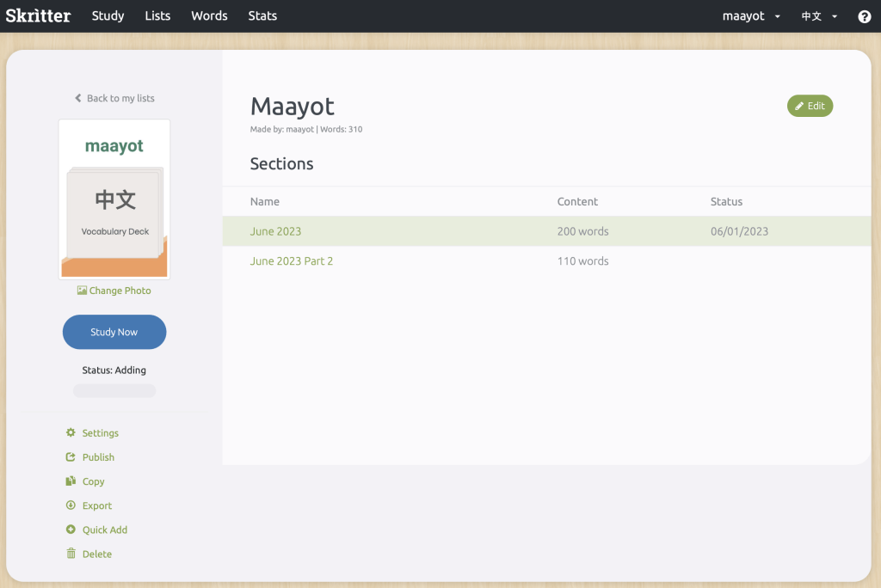The image size is (881, 588).
Task: Click the Status: Adding label
Action: (114, 371)
